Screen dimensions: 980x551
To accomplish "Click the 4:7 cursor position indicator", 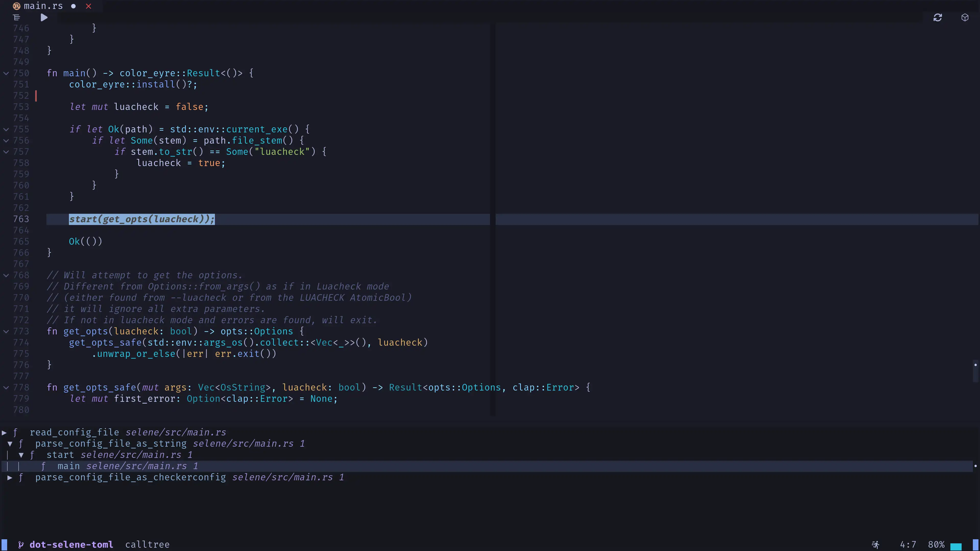I will (908, 545).
